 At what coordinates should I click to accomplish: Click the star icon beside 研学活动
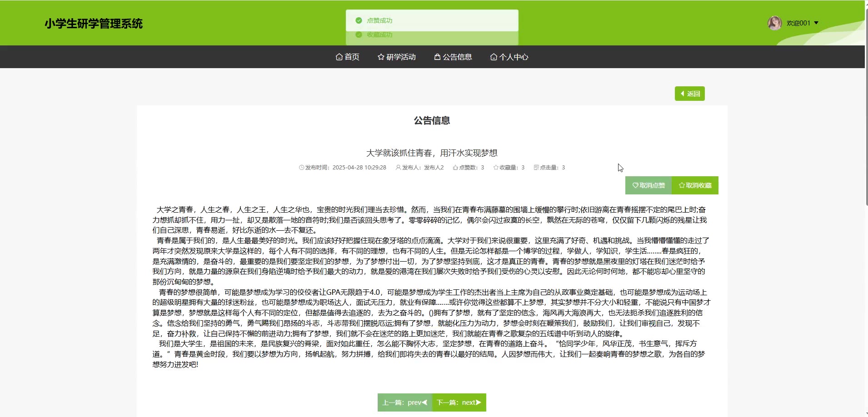381,57
